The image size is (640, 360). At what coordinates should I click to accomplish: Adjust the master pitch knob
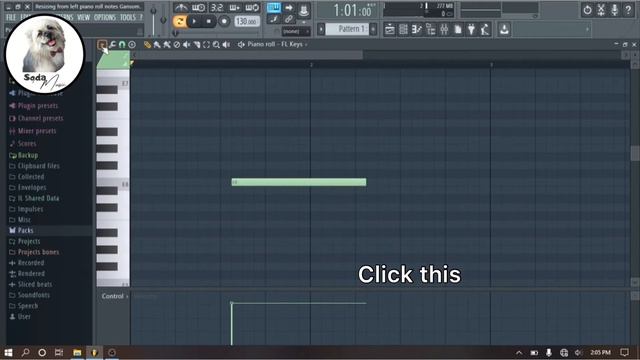[x=163, y=20]
